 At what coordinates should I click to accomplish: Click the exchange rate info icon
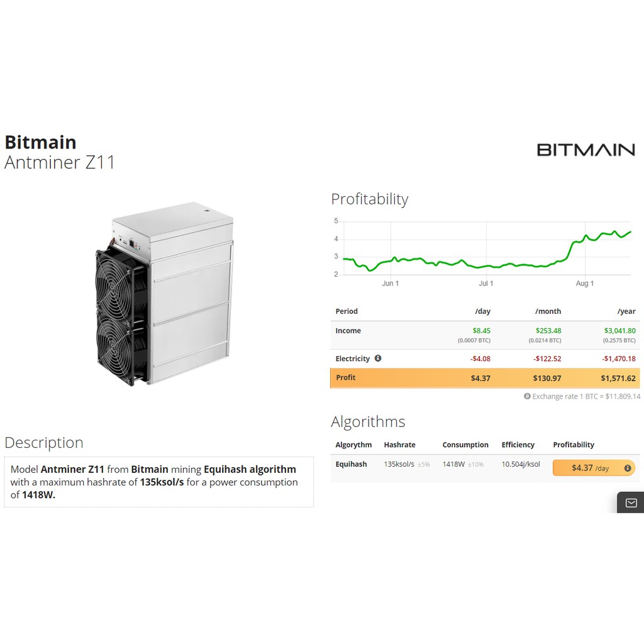[526, 396]
